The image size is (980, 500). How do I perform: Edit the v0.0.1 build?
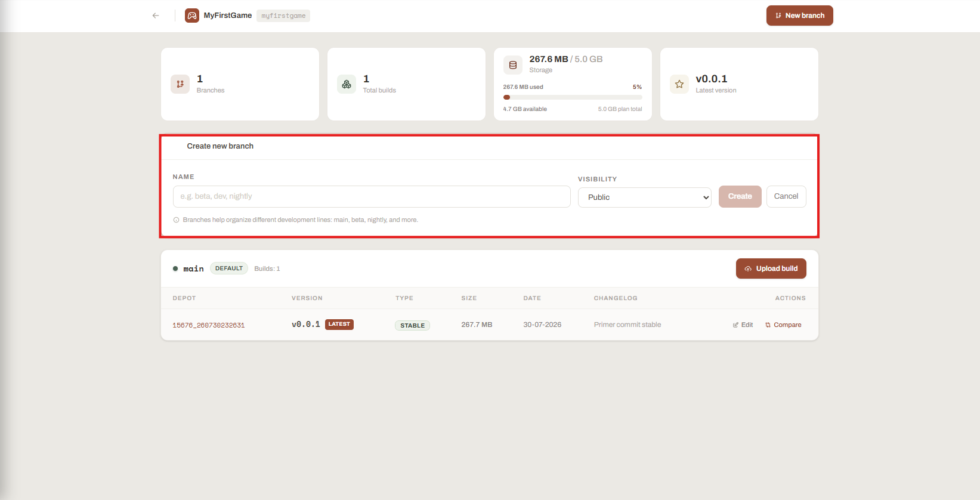tap(743, 325)
